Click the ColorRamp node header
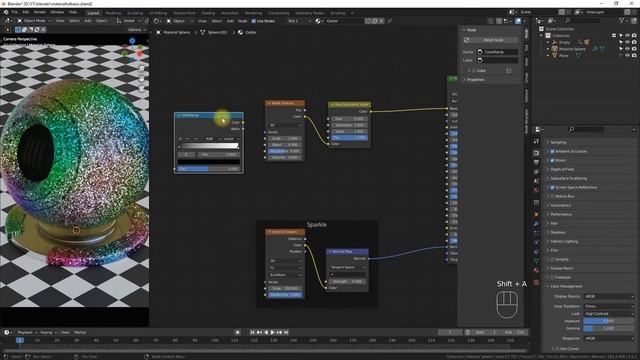 (209, 116)
